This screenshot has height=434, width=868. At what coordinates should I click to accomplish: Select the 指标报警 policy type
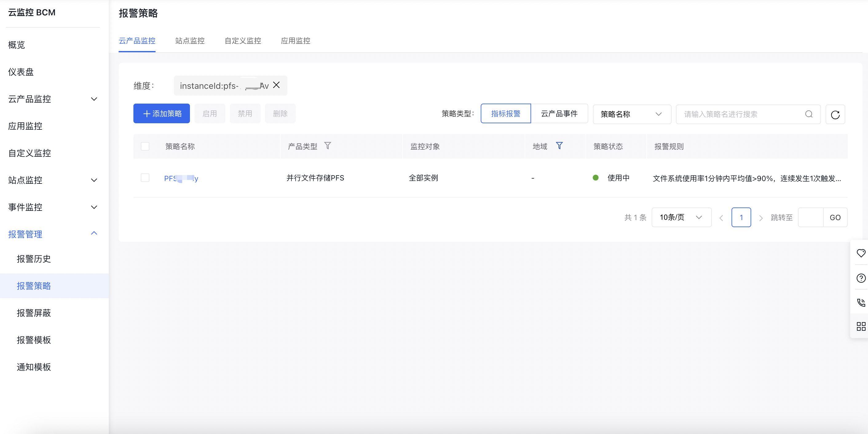click(x=506, y=113)
